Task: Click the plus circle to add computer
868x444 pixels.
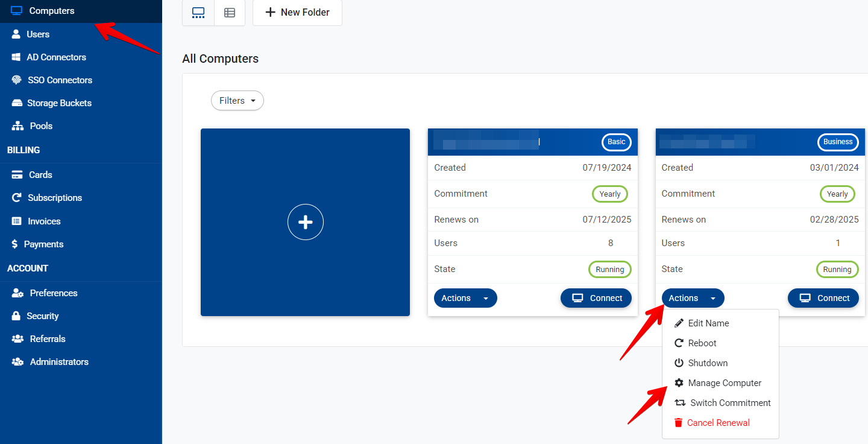Action: [x=305, y=222]
